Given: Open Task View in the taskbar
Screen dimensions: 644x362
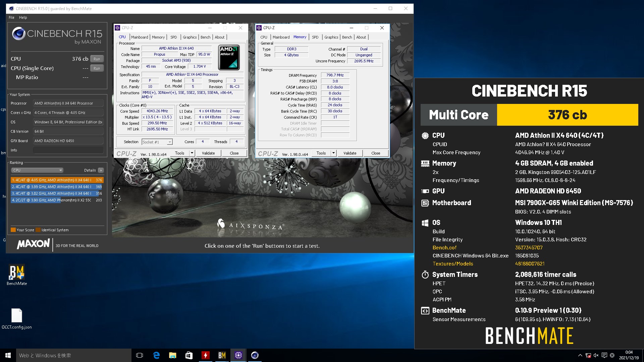Looking at the screenshot, I should point(140,355).
